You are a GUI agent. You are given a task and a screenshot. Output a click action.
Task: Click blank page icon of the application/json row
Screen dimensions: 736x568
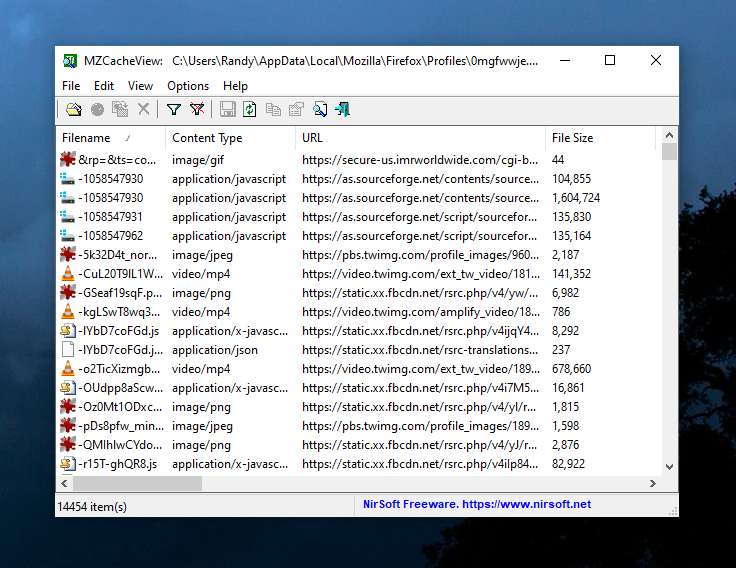tap(68, 350)
